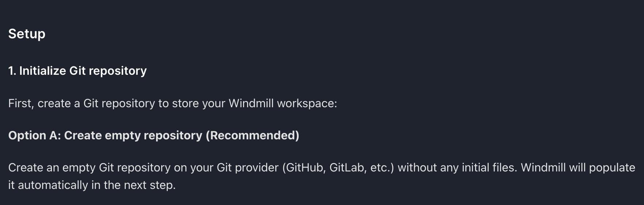
Task: Click "Windmill workspace:" in the intro sentence
Action: click(283, 104)
